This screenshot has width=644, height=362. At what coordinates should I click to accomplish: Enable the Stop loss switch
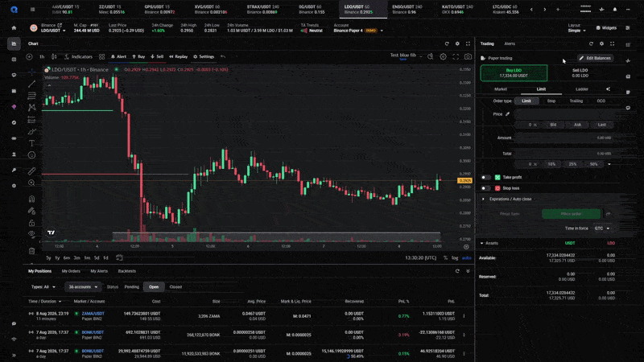pos(486,188)
